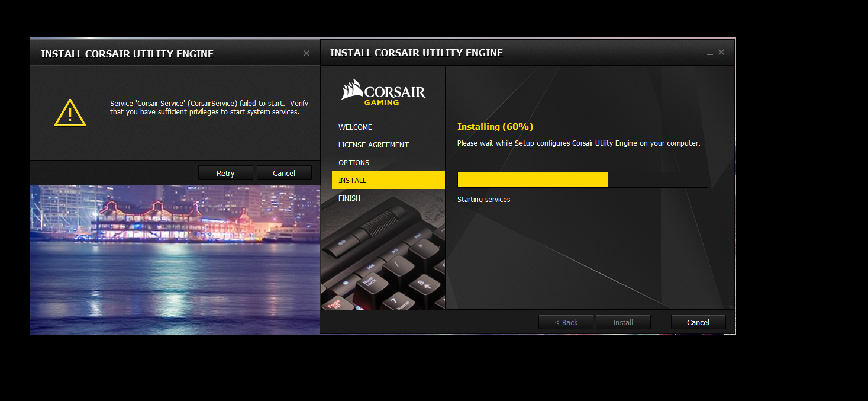Click the 'Please wait while Setup configures' text
Image resolution: width=868 pixels, height=401 pixels.
tap(579, 143)
